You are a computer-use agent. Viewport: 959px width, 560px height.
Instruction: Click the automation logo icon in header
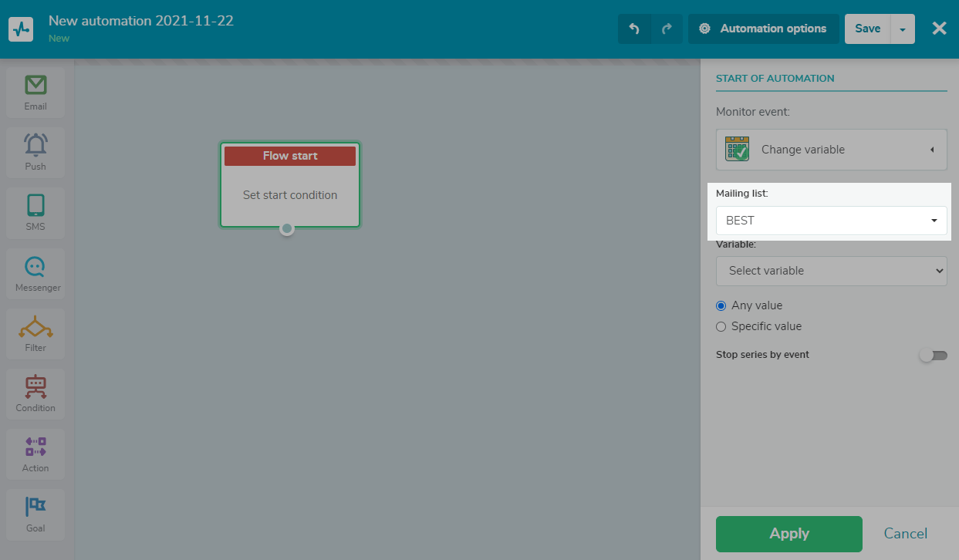(22, 29)
